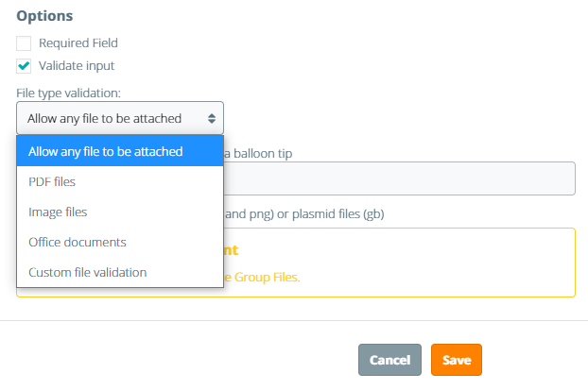Click the 'Validate input' label text
Screen dimensions: 588x390
[76, 66]
